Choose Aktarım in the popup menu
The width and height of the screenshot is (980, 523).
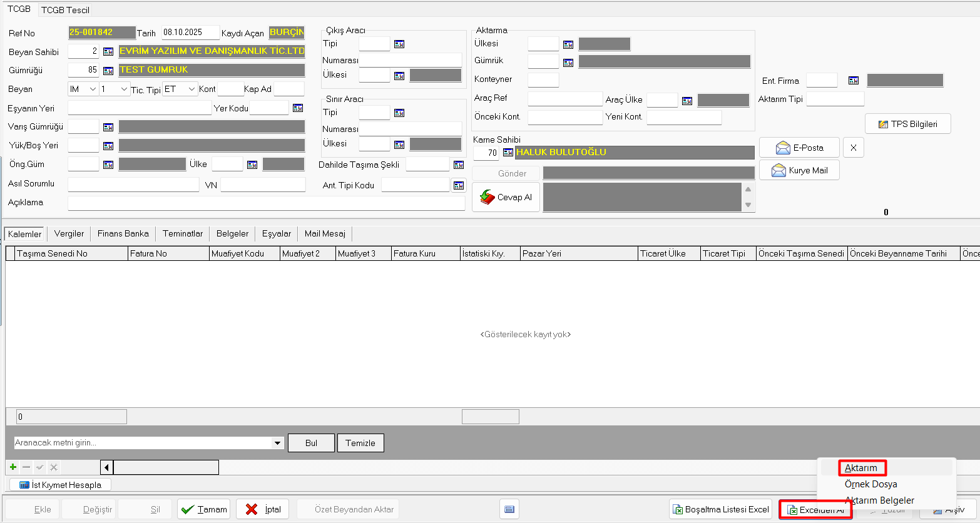[861, 468]
